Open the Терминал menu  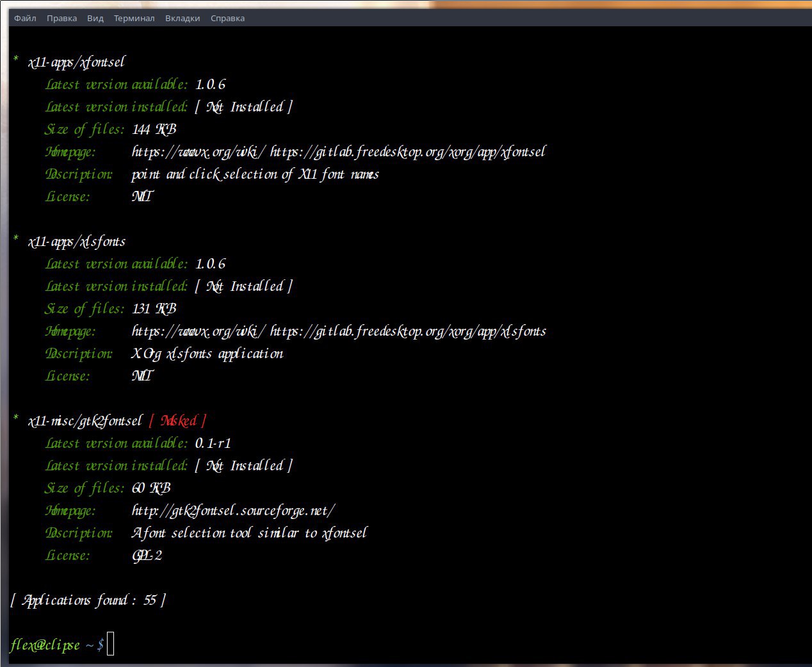coord(134,18)
